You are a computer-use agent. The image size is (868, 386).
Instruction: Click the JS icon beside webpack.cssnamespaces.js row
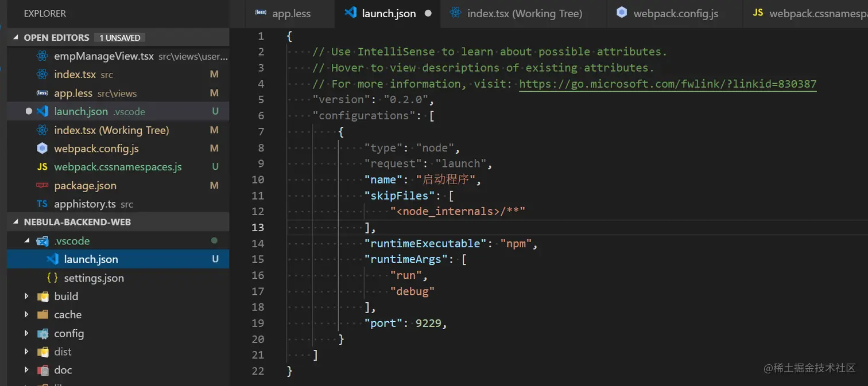42,167
